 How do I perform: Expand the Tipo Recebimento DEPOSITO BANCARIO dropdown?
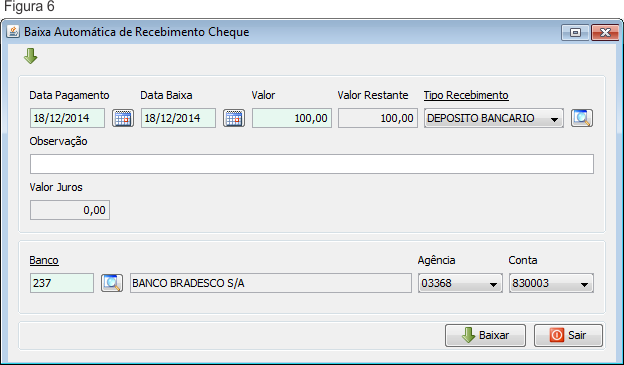coord(494,118)
